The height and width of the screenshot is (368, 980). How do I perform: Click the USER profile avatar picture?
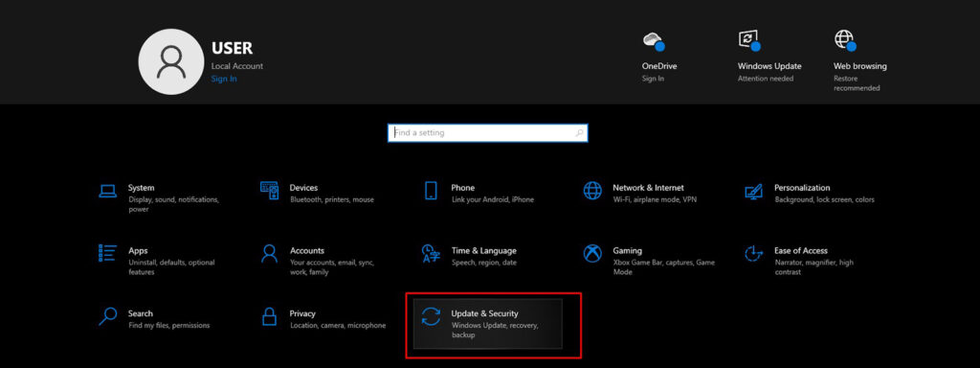point(170,61)
